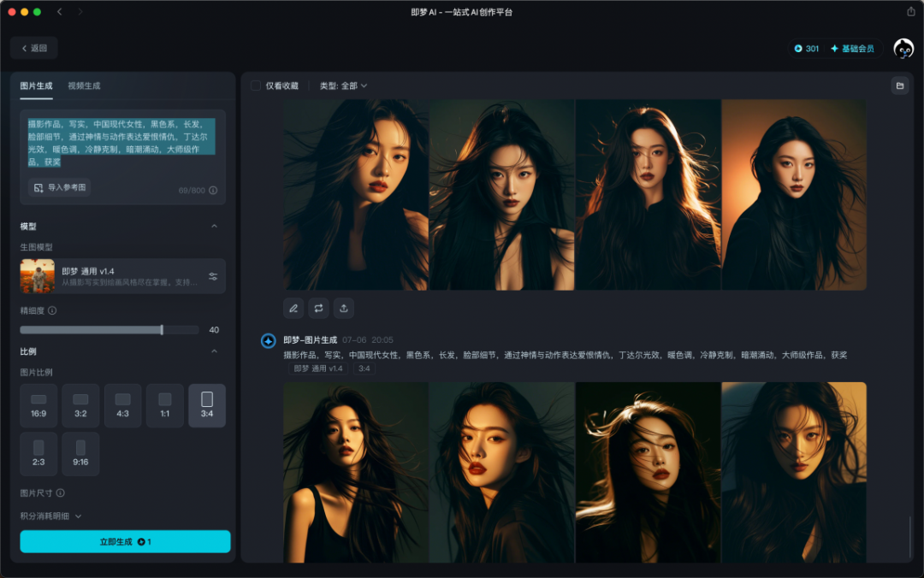Click inside the prompt text input box
This screenshot has height=578, width=924.
coord(122,157)
